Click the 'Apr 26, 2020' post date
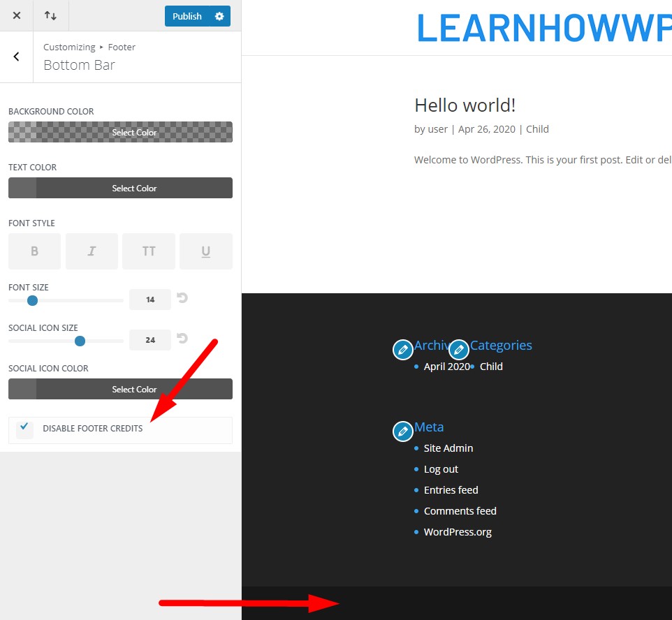This screenshot has height=620, width=672. click(487, 129)
